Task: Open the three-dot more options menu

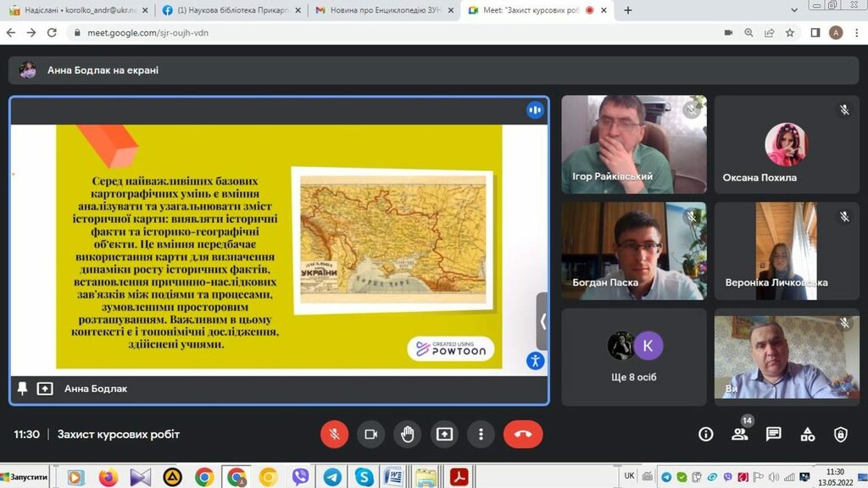Action: 481,435
